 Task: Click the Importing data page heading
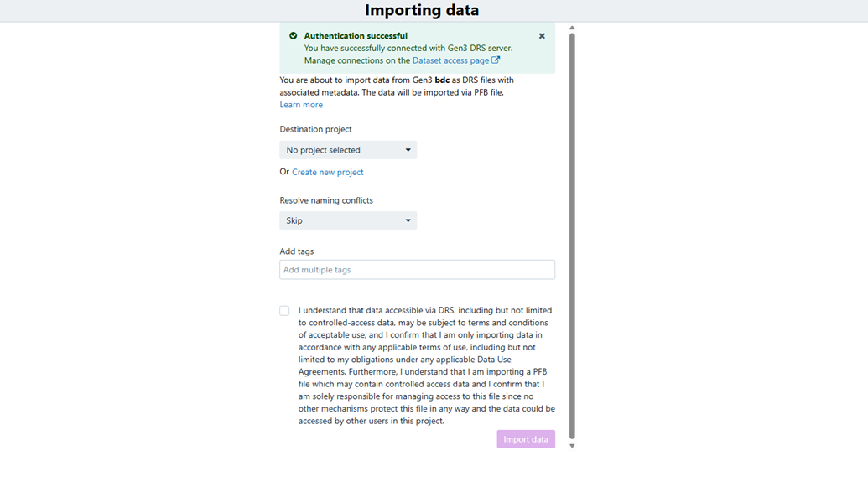[422, 10]
